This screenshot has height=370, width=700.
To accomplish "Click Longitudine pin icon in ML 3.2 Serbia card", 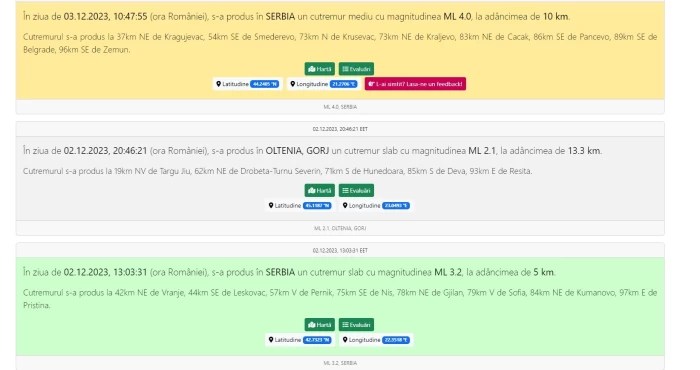I will pos(345,340).
